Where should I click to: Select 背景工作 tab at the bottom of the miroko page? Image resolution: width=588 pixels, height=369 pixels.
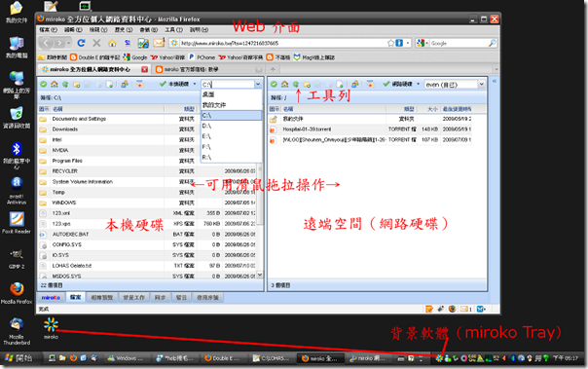(134, 298)
